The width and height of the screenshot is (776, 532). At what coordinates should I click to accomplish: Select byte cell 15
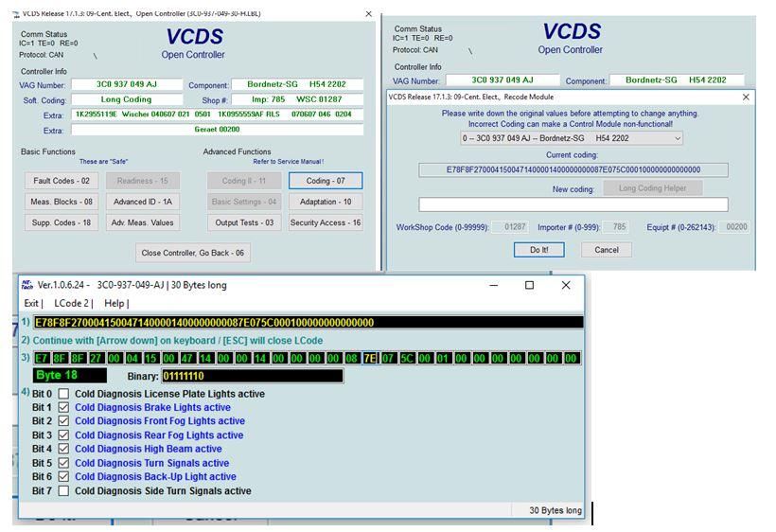click(x=150, y=358)
